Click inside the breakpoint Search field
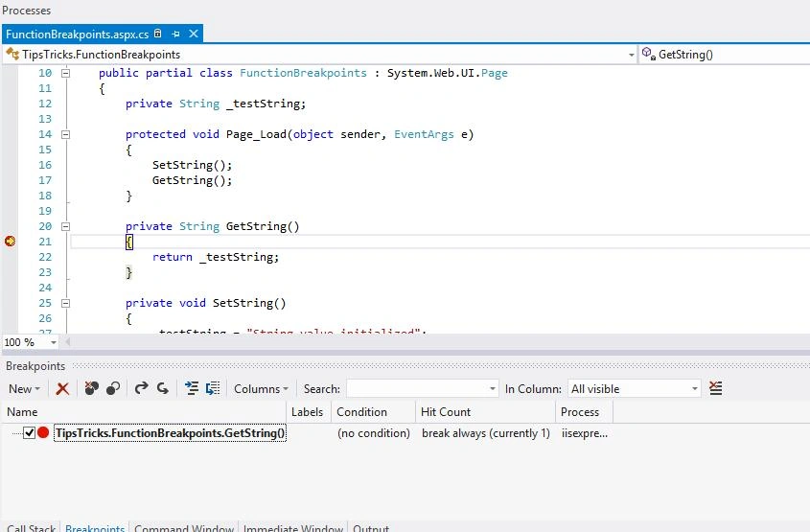Screen dimensions: 810x532 416,388
